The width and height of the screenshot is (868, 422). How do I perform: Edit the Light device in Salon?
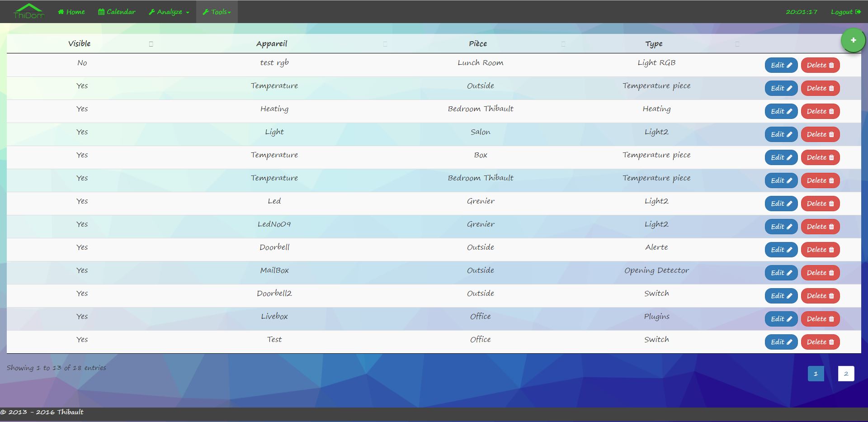point(781,134)
